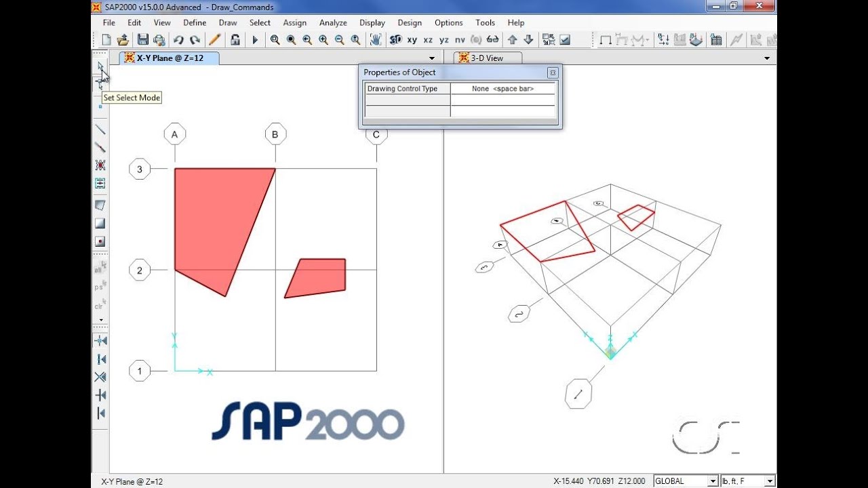Switch to the yz plane view

(444, 40)
